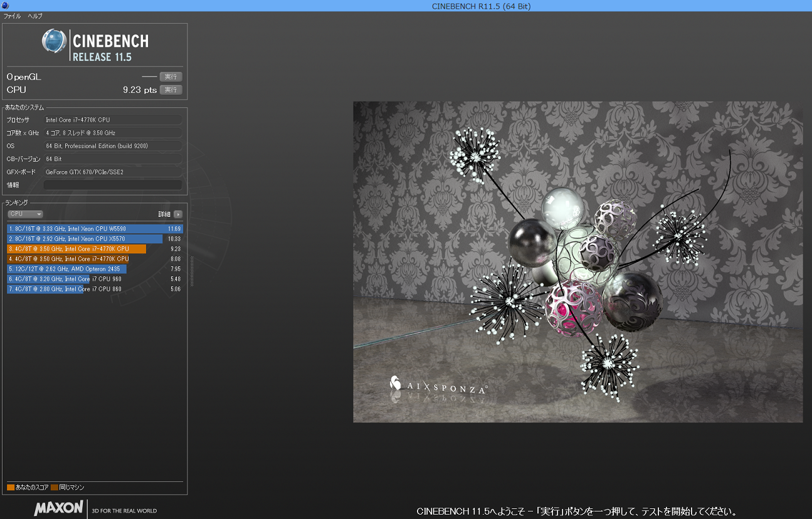Click the 情報 text input field
Viewport: 812px width, 519px height.
113,185
